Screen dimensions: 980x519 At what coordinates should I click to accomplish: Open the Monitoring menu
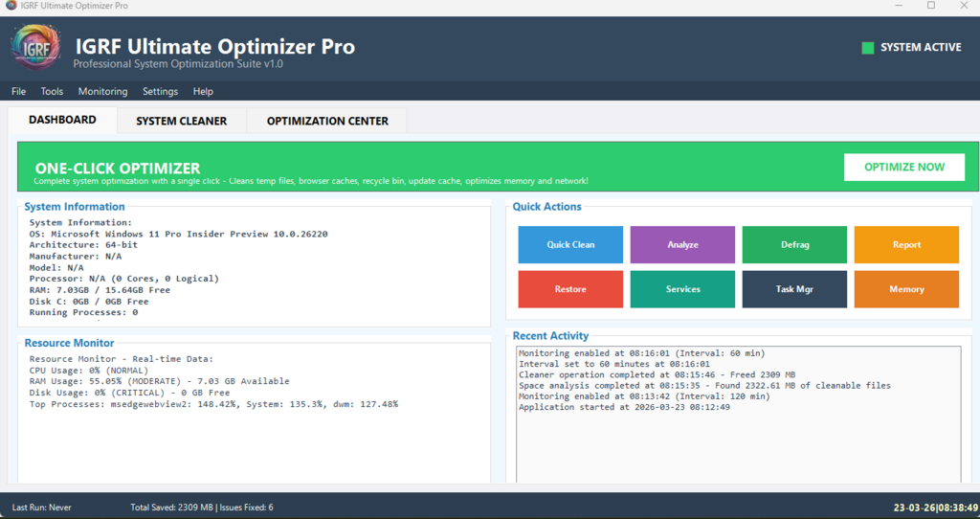[102, 92]
